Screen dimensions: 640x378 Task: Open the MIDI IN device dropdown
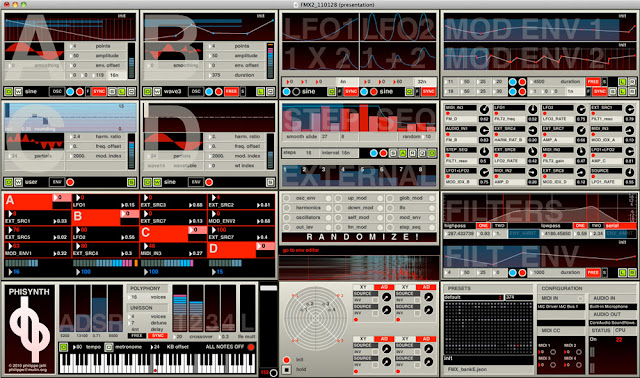tap(561, 307)
